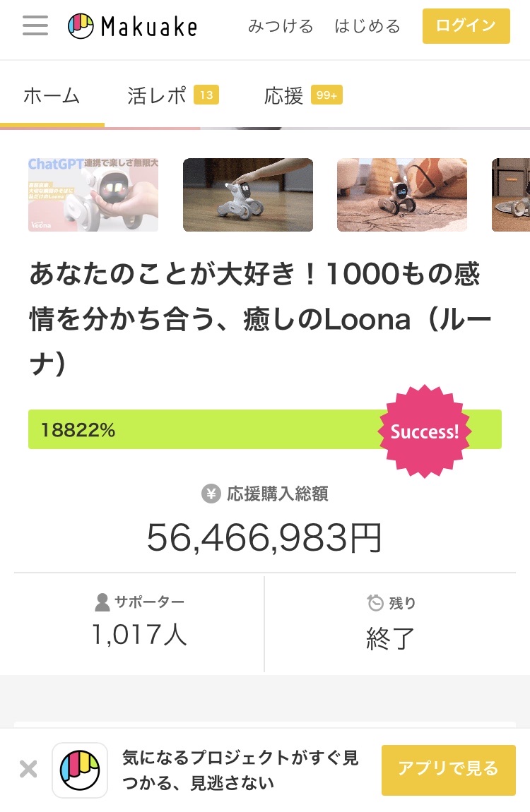Open the 活レポ tab

pos(157,96)
